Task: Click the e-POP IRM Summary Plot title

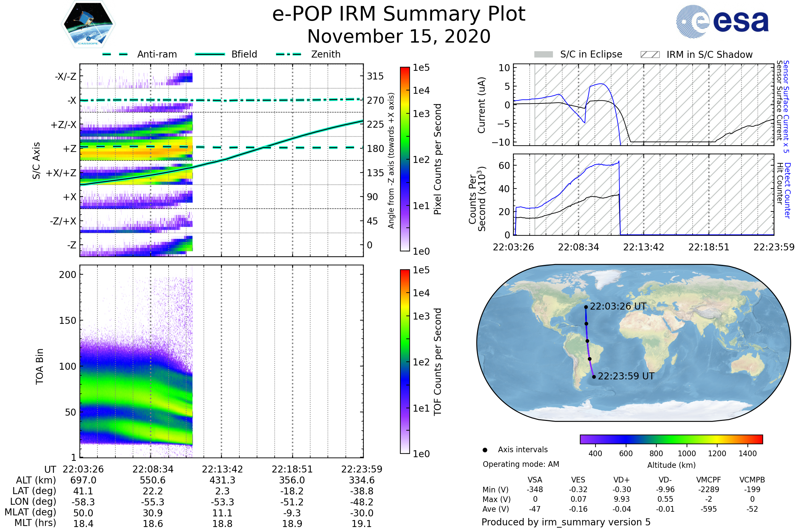Action: point(399,14)
